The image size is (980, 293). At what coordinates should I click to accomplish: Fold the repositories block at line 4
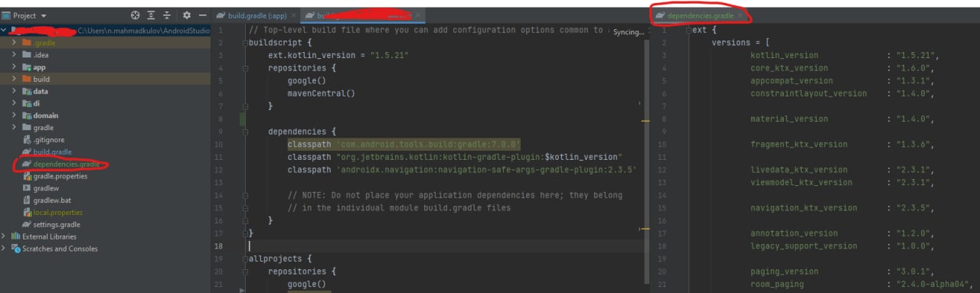click(x=244, y=68)
